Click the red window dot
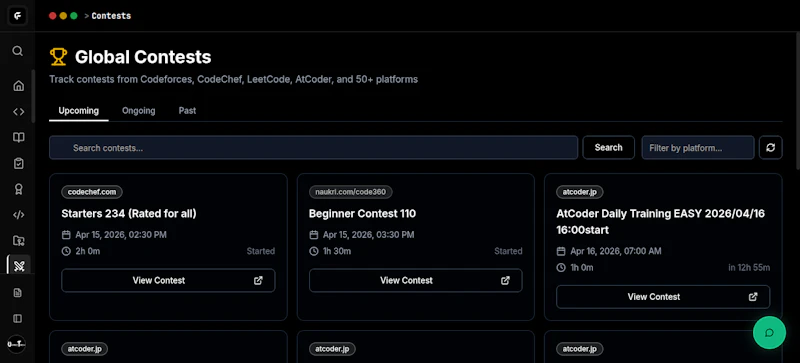 52,16
